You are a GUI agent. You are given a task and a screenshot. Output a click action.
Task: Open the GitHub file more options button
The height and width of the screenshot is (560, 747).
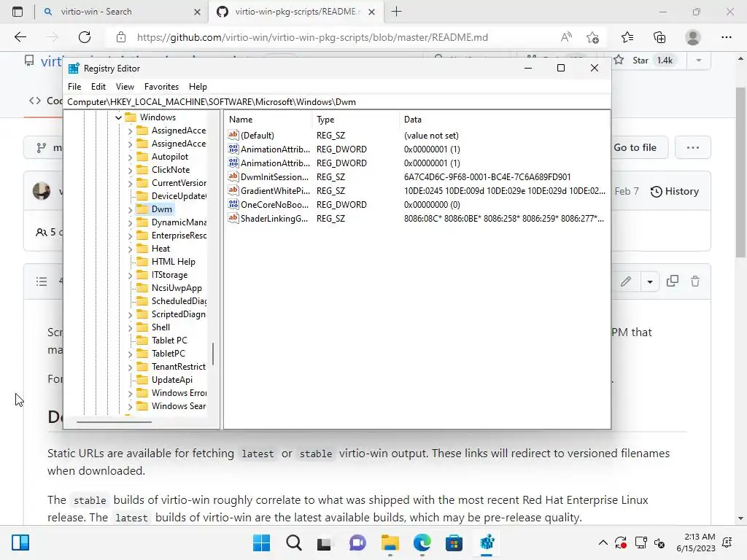[x=693, y=147]
